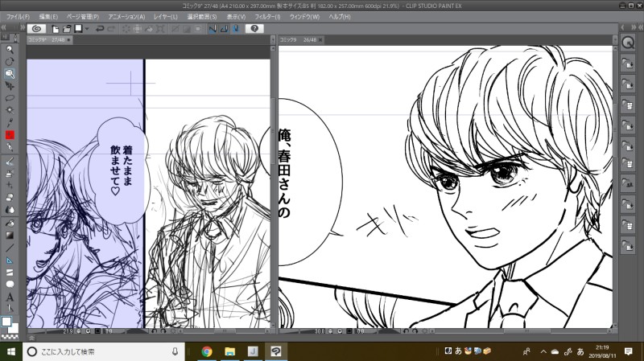Open the Quick Access palette icon
Image resolution: width=644 pixels, height=361 pixels.
tap(628, 43)
